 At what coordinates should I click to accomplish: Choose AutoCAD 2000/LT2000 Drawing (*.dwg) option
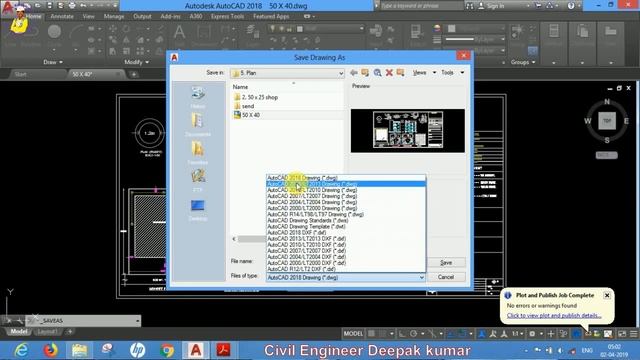346,208
